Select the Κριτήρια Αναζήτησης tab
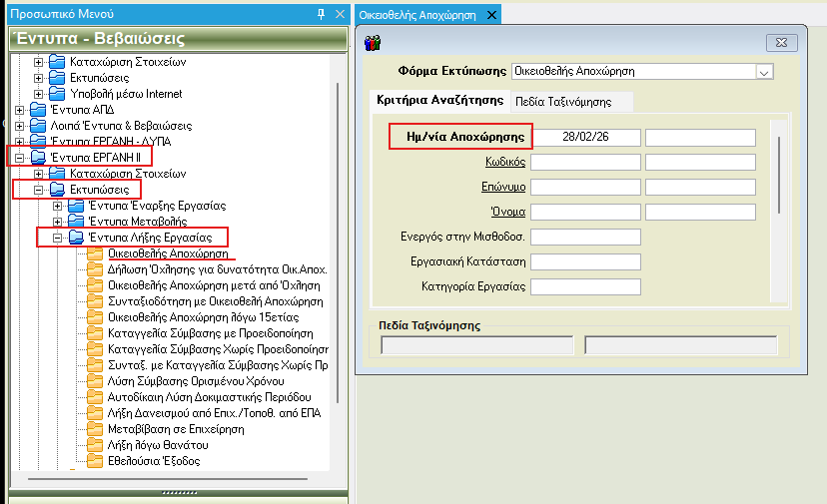827x504 pixels. click(438, 101)
